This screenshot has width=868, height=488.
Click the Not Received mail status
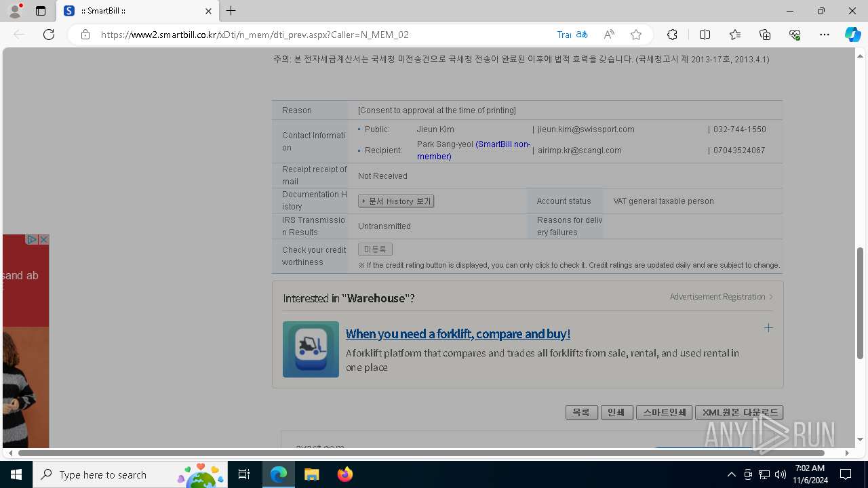(x=382, y=176)
